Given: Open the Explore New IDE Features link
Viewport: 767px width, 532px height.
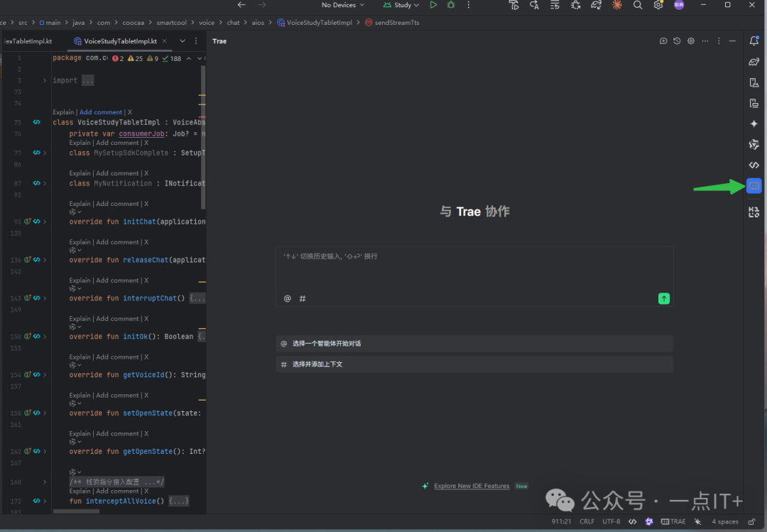Looking at the screenshot, I should coord(472,486).
